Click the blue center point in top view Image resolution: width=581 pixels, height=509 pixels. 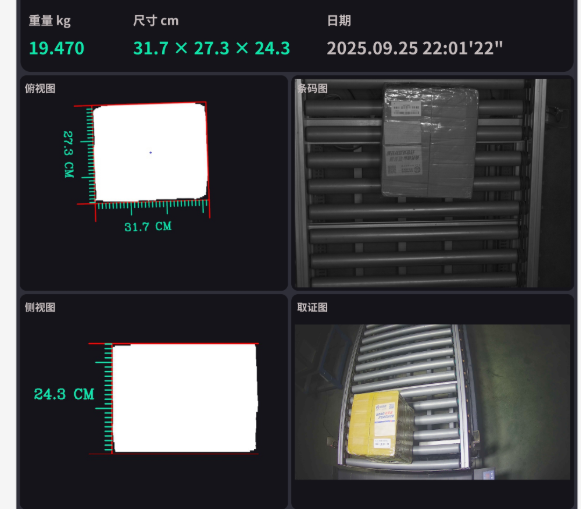coord(150,153)
